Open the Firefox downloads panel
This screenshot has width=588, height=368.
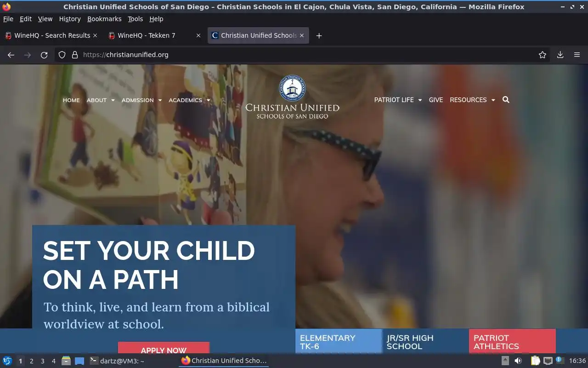(x=560, y=55)
